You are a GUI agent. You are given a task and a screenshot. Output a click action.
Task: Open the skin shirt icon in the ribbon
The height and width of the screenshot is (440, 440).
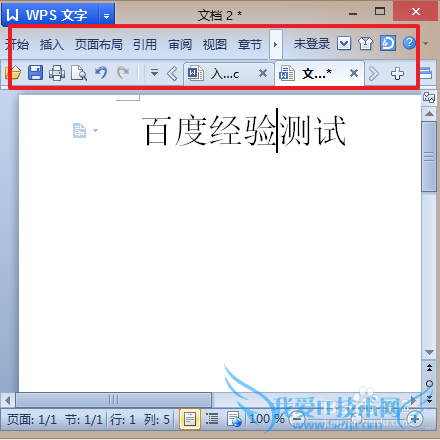[365, 43]
